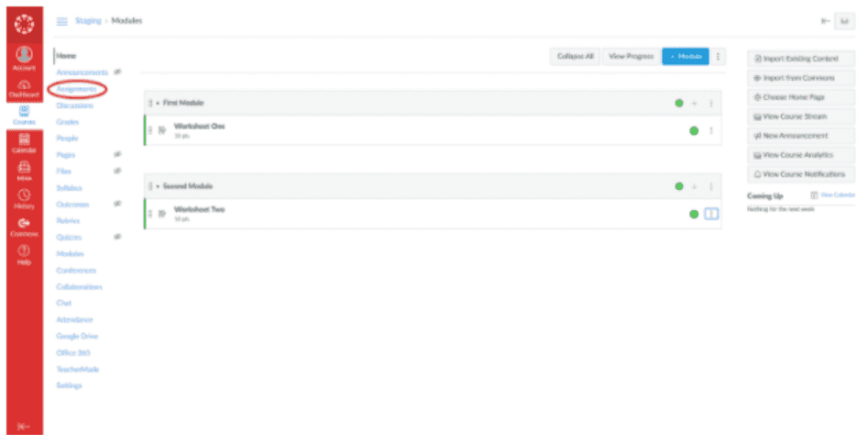The image size is (868, 445).
Task: Open TeacherMade in course navigation
Action: point(78,369)
